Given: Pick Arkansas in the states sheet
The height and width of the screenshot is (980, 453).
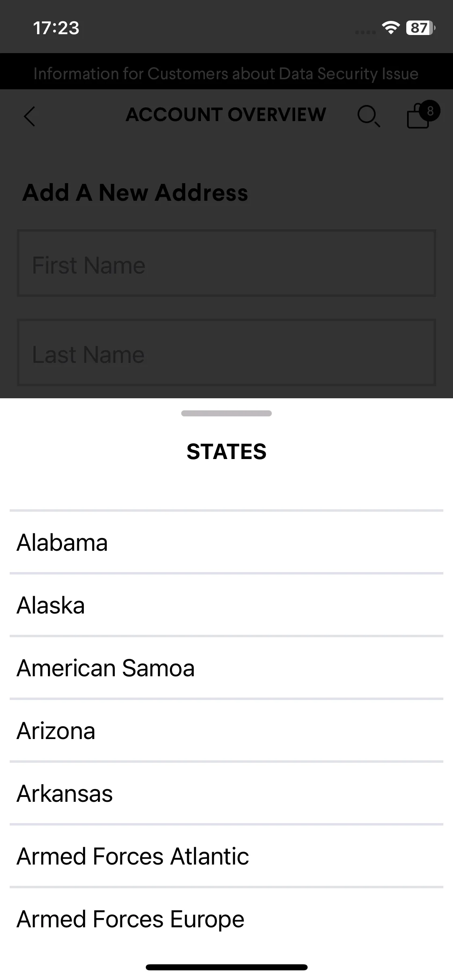Looking at the screenshot, I should [226, 793].
